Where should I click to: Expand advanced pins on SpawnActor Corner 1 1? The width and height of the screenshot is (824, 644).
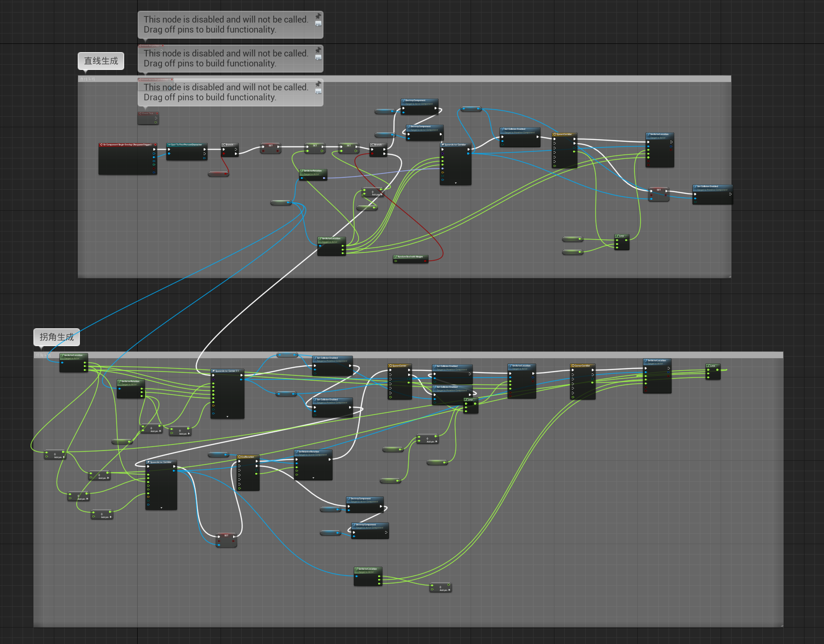click(x=227, y=416)
